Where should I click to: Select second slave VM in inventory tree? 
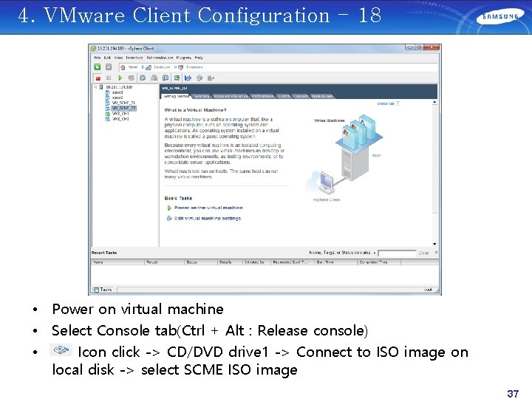coord(117,98)
